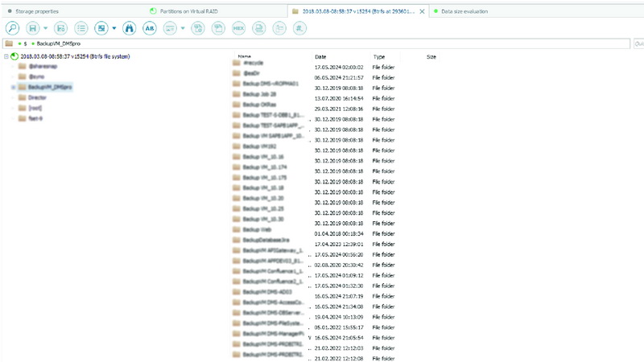Click the list view toolbar icon
644x362 pixels.
pyautogui.click(x=81, y=28)
